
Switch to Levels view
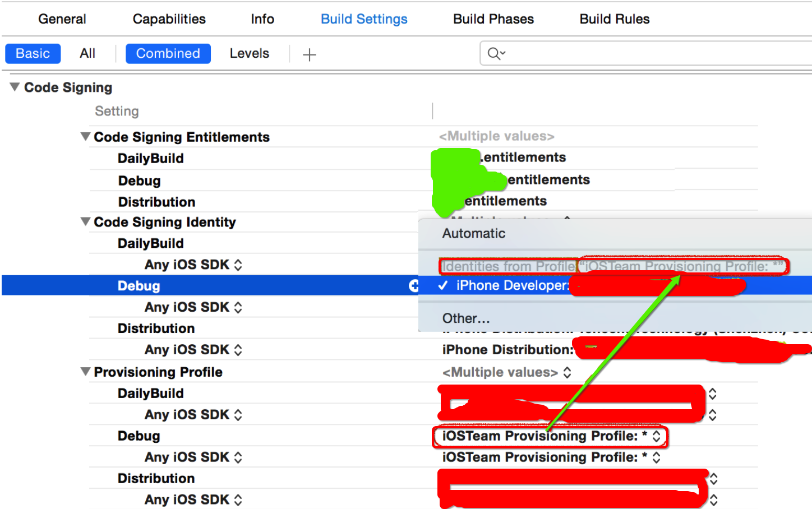[249, 53]
